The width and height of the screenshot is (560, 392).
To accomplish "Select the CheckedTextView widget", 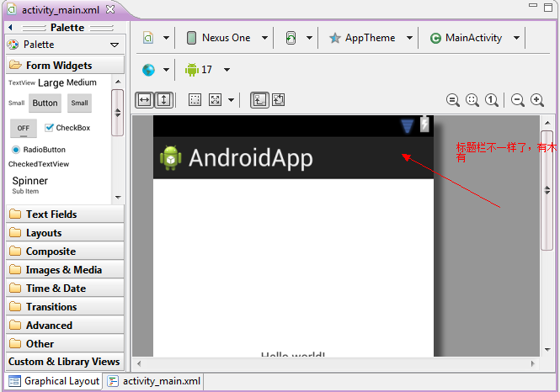I will 39,164.
